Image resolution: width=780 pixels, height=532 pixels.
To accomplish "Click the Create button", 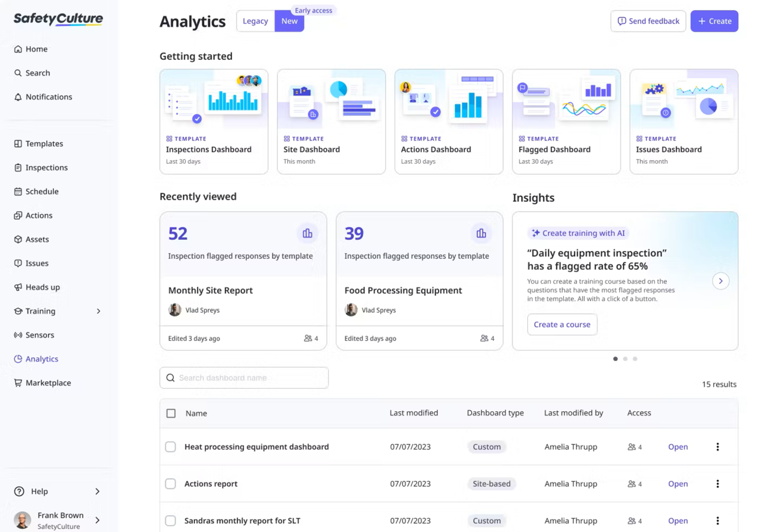I will point(714,21).
